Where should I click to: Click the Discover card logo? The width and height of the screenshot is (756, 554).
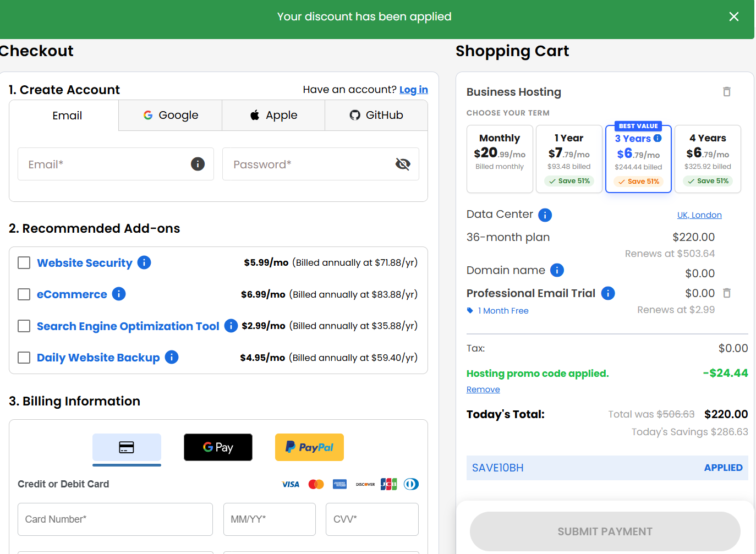tap(365, 484)
